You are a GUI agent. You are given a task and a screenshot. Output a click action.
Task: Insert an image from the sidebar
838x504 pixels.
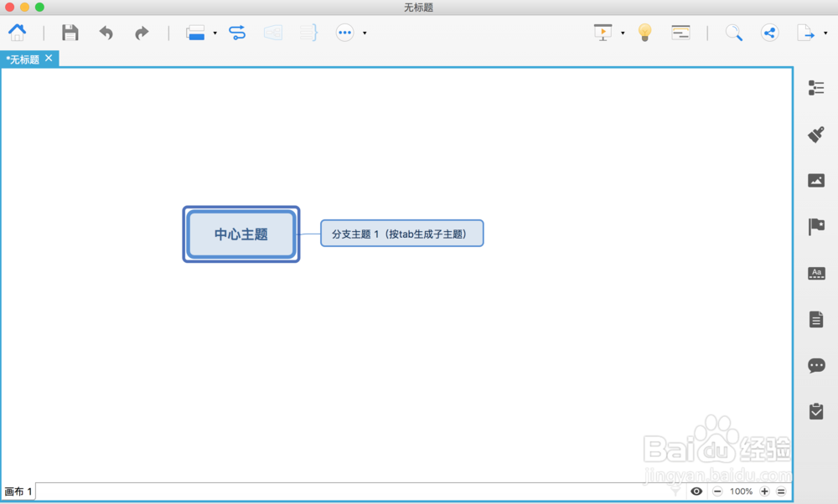(816, 180)
